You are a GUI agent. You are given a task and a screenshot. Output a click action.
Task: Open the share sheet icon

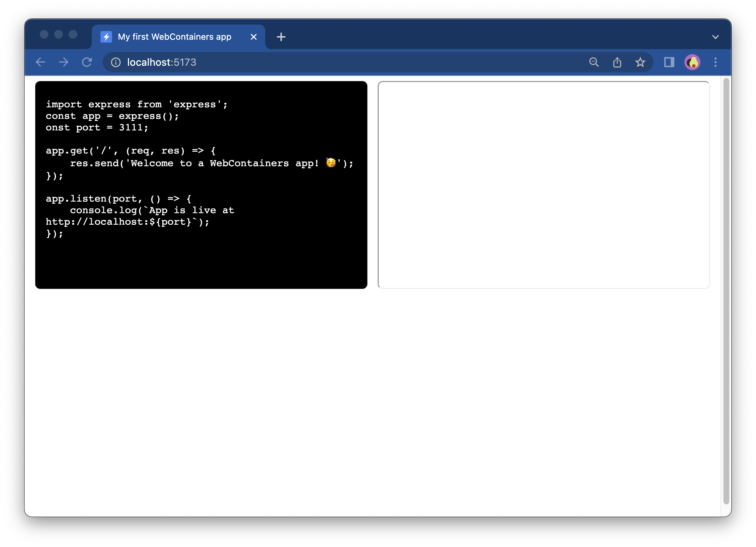[617, 62]
